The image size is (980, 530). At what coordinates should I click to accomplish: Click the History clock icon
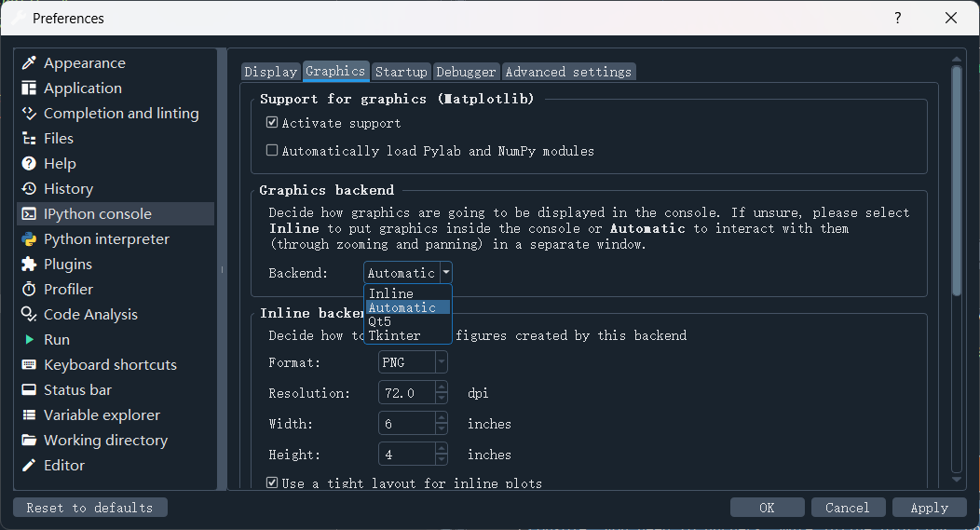29,189
